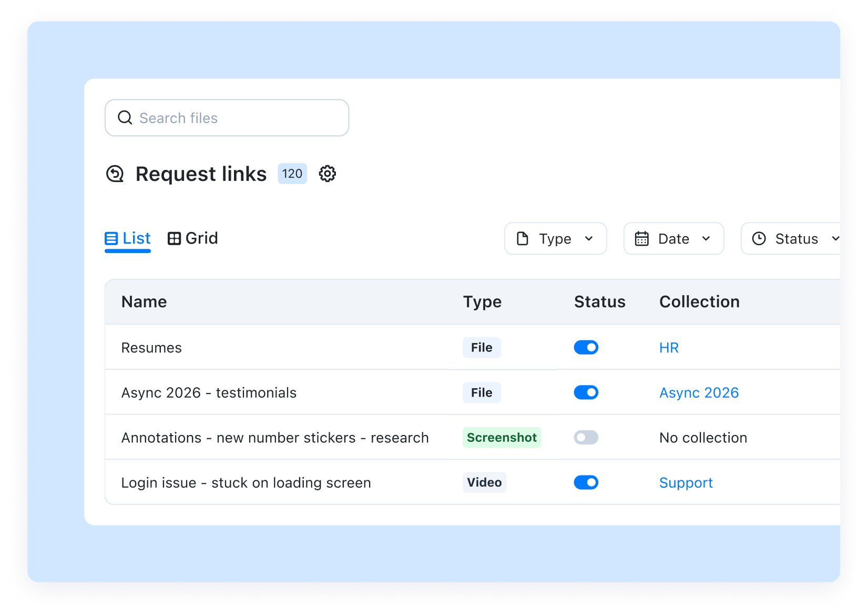Expand the Date dropdown
The image size is (868, 616).
pyautogui.click(x=673, y=238)
